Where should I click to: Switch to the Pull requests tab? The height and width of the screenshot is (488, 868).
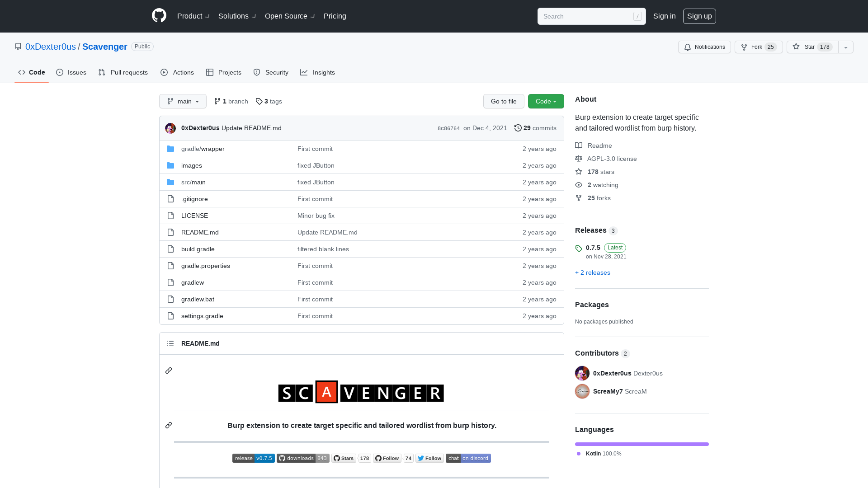(x=123, y=72)
